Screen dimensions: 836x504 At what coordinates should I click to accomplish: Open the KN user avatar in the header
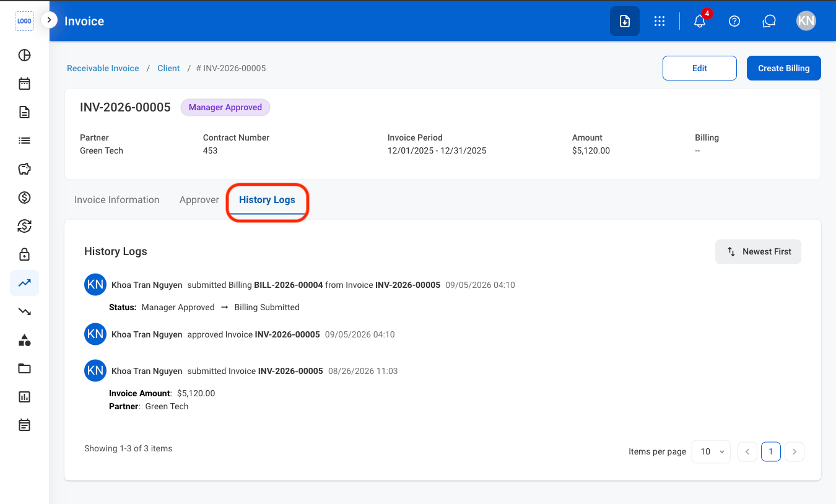[x=806, y=20]
